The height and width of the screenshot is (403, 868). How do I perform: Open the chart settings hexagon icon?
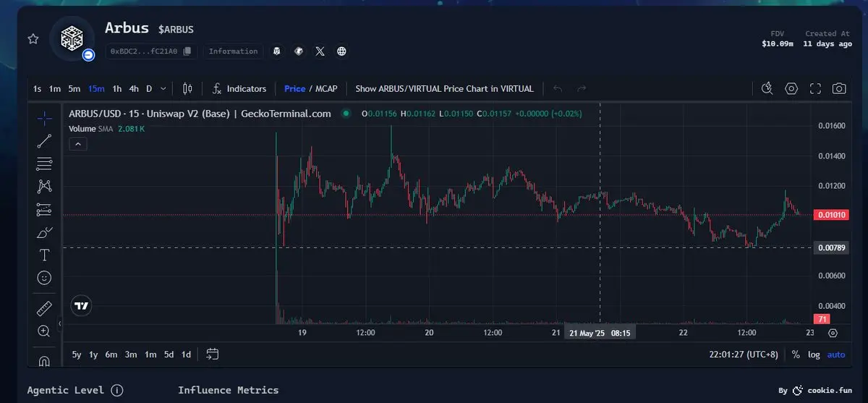(791, 89)
